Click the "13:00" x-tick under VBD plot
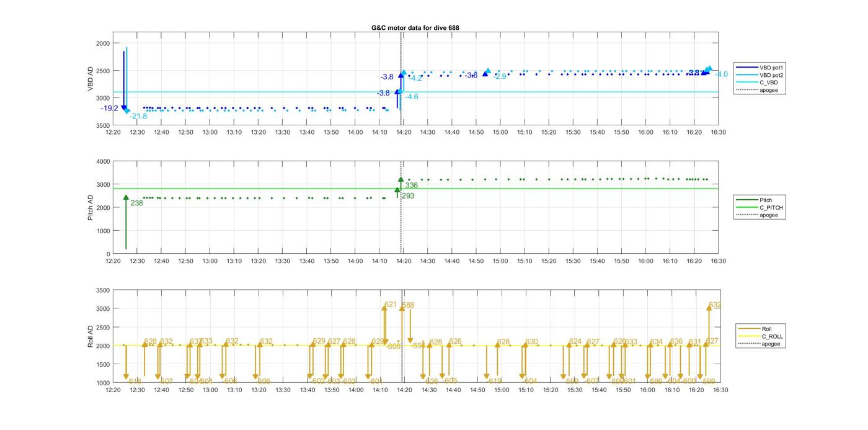Image resolution: width=868 pixels, height=430 pixels. tap(210, 132)
